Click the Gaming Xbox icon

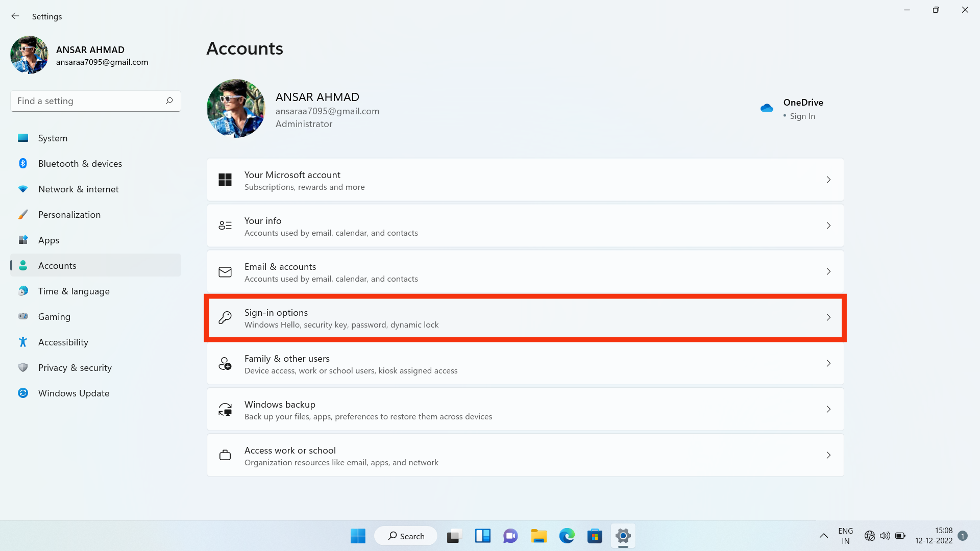22,316
